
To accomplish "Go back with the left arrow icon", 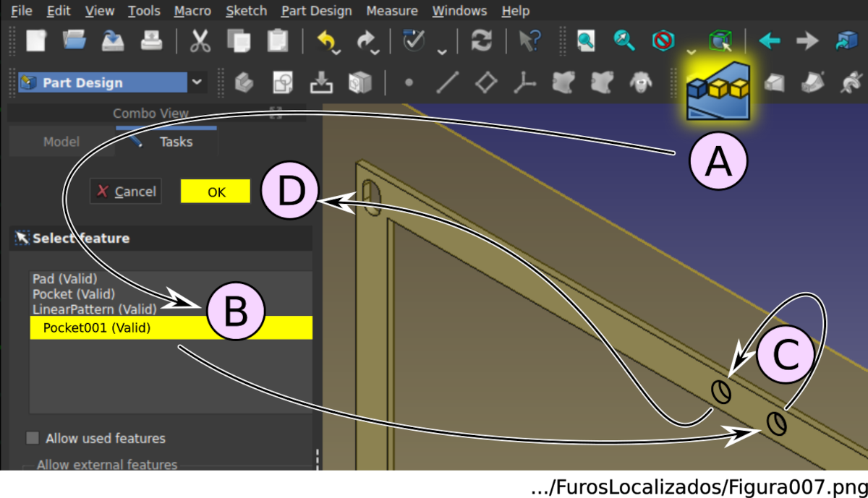I will 770,40.
